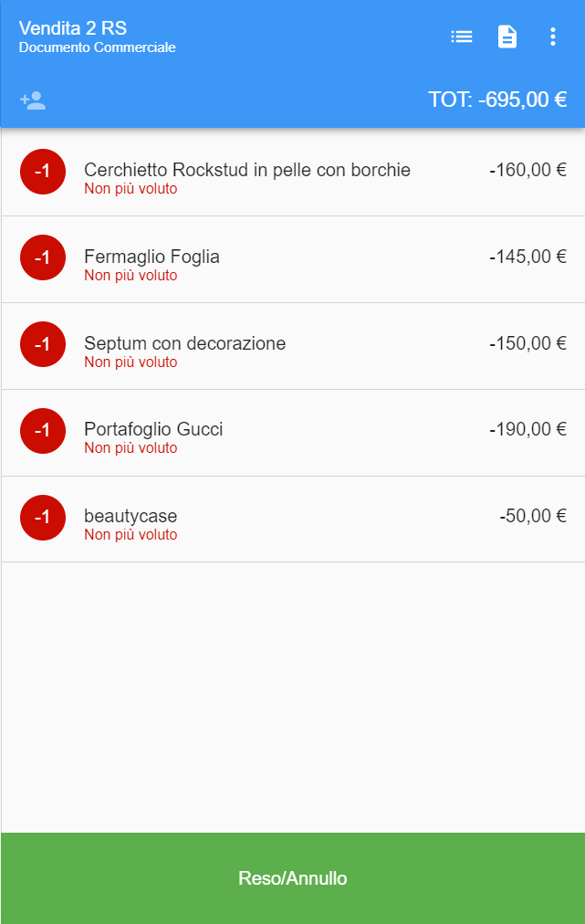This screenshot has width=585, height=924.
Task: Tap the -1 badge for Portafoglio Gucci
Action: click(x=42, y=431)
